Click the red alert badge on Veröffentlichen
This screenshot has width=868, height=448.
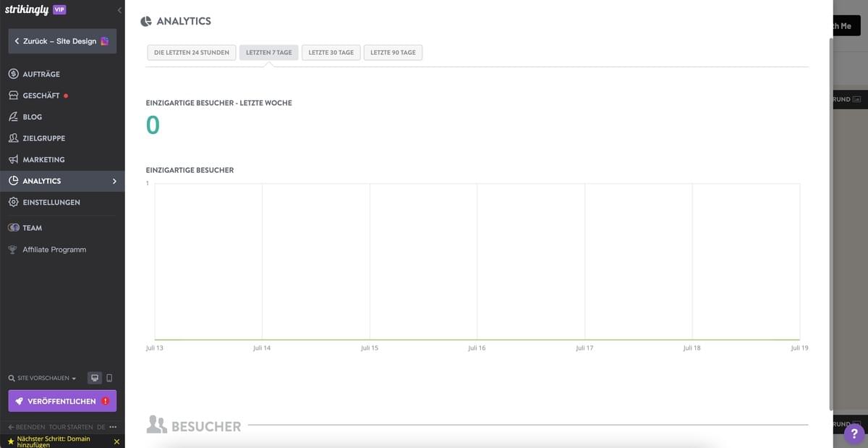click(x=106, y=401)
